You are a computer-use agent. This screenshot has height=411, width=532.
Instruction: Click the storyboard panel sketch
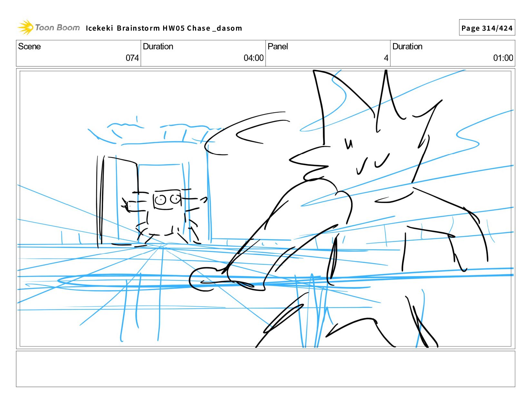pos(266,209)
